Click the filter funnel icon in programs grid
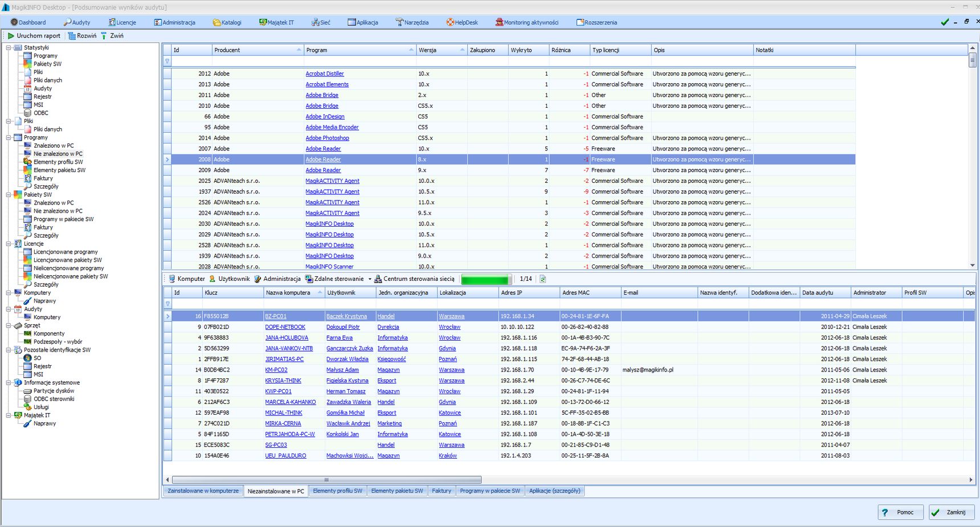 click(x=167, y=61)
